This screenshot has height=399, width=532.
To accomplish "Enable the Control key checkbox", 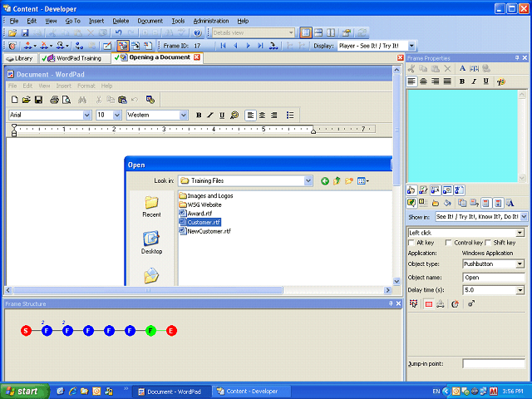I will 449,243.
